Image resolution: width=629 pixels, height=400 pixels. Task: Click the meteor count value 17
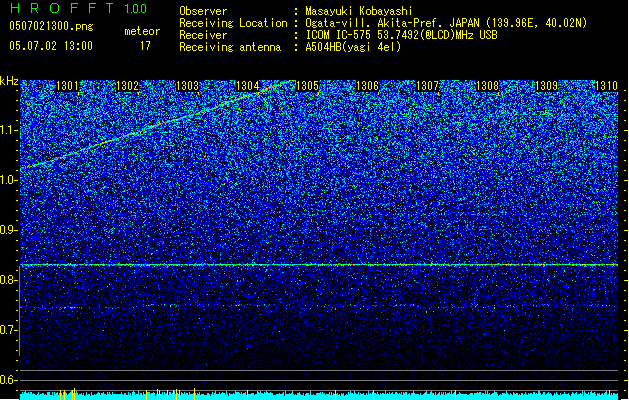145,46
